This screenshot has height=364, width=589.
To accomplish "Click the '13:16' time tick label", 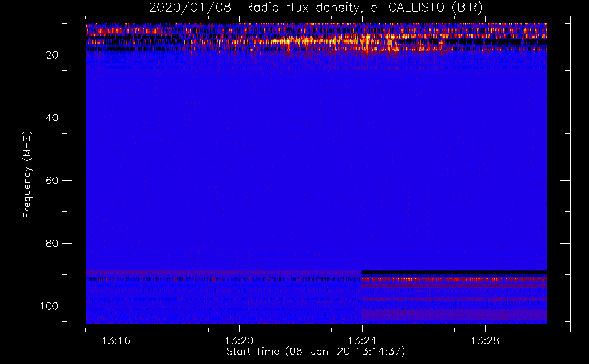I will coord(116,341).
